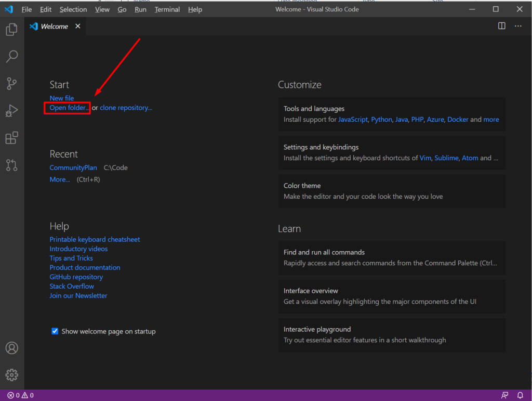
Task: Open the editor More Actions ellipsis
Action: tap(518, 26)
